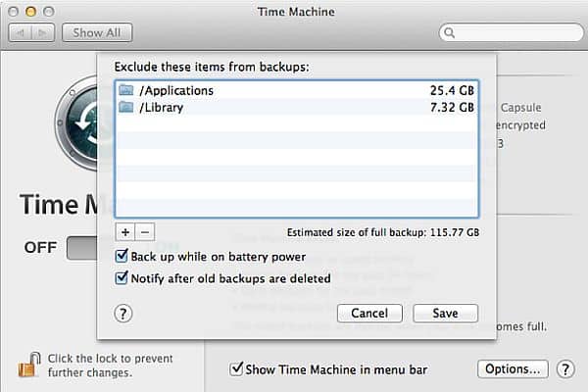This screenshot has height=392, width=588.
Task: Go forward with the right arrow toolbar button
Action: point(43,32)
